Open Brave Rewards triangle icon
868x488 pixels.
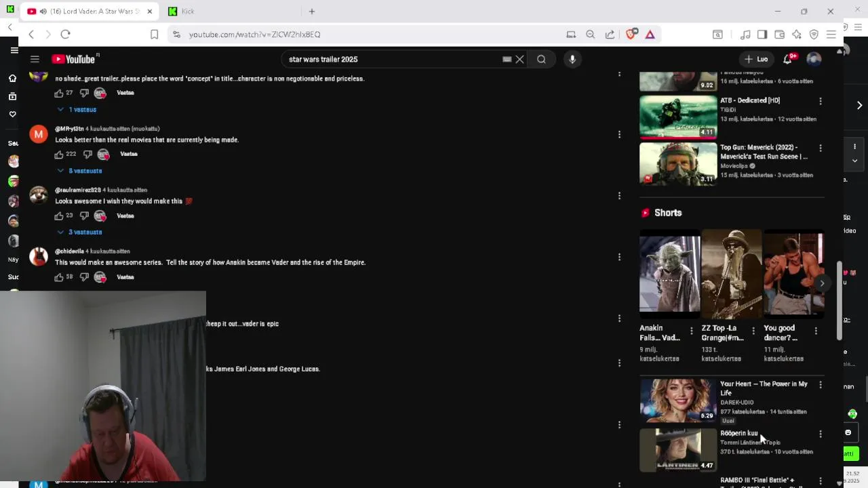[x=650, y=35]
